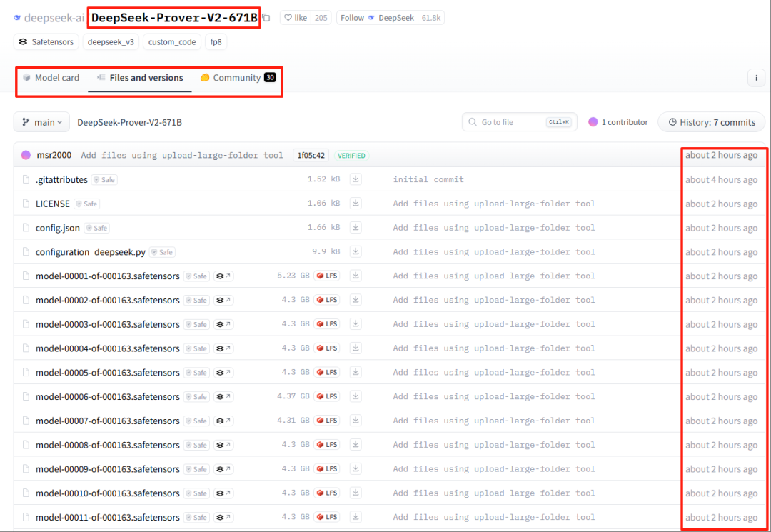The height and width of the screenshot is (532, 771).
Task: Open safetensors viewer for model-00003
Action: (x=223, y=324)
